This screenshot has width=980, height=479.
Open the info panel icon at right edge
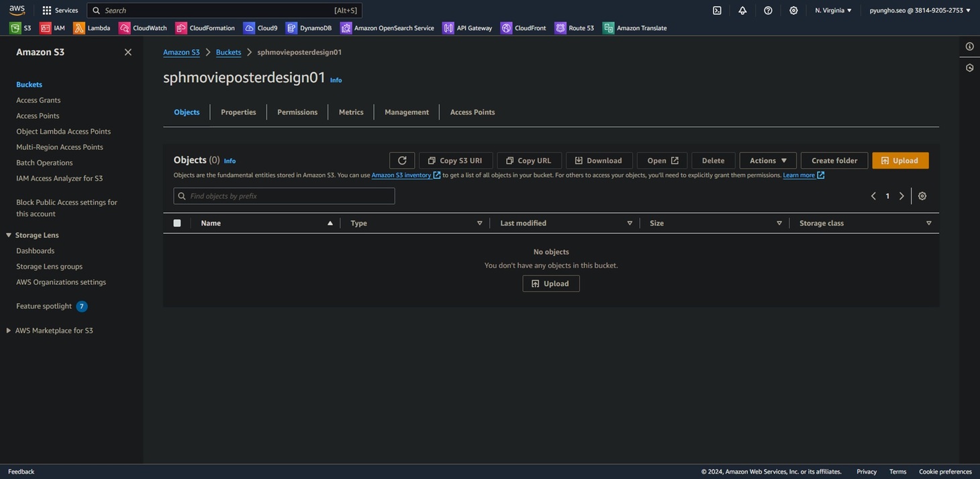[970, 46]
